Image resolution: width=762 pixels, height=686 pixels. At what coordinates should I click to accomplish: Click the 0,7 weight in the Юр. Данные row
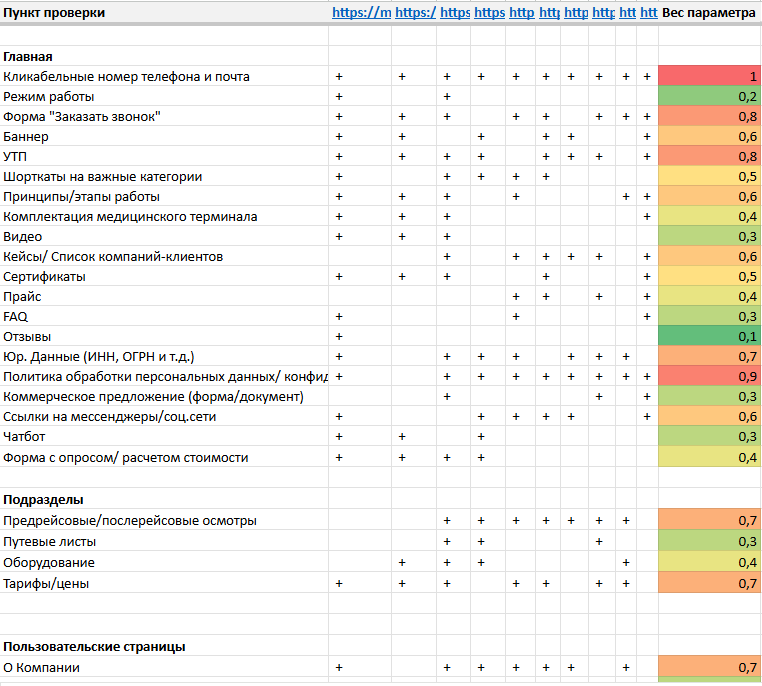710,356
